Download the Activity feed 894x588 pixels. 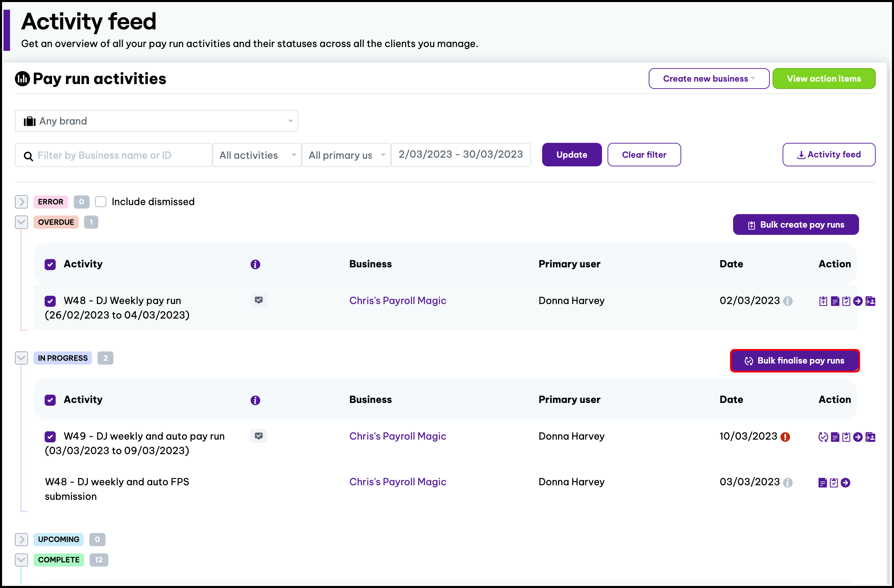coord(829,155)
